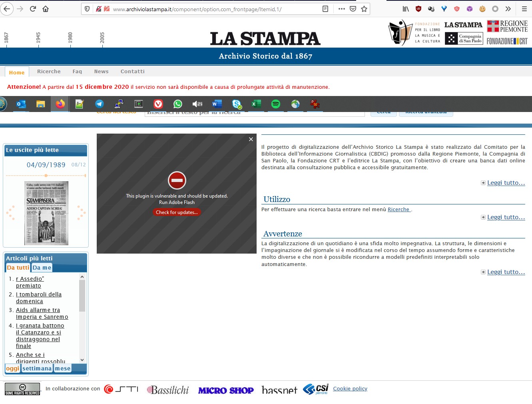The image size is (532, 404).
Task: Open article 'r Assedio" premiato'
Action: (30, 282)
